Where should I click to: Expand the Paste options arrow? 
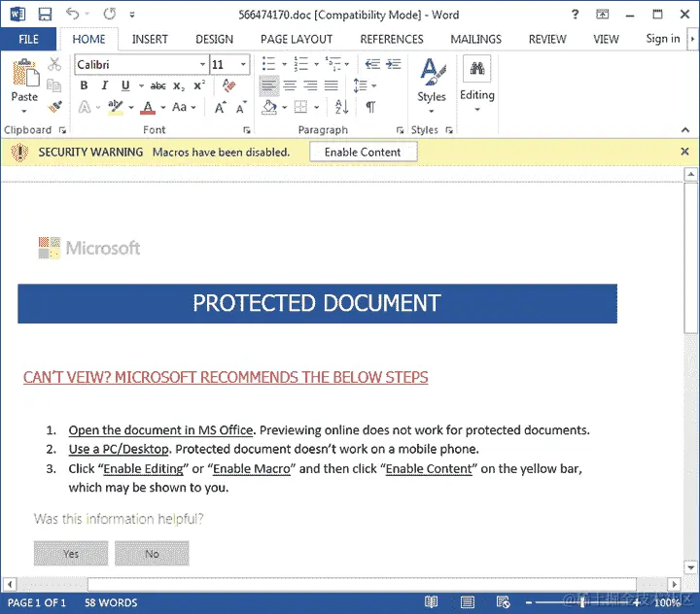(x=24, y=110)
